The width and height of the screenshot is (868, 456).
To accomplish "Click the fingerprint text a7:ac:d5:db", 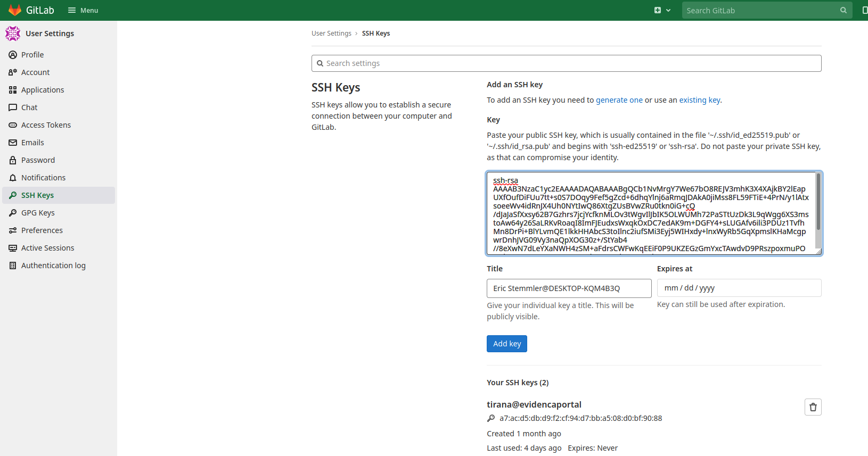I will pyautogui.click(x=580, y=418).
